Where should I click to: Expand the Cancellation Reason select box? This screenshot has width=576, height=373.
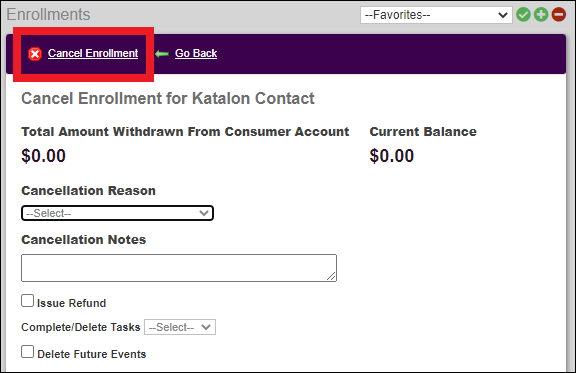[x=117, y=213]
